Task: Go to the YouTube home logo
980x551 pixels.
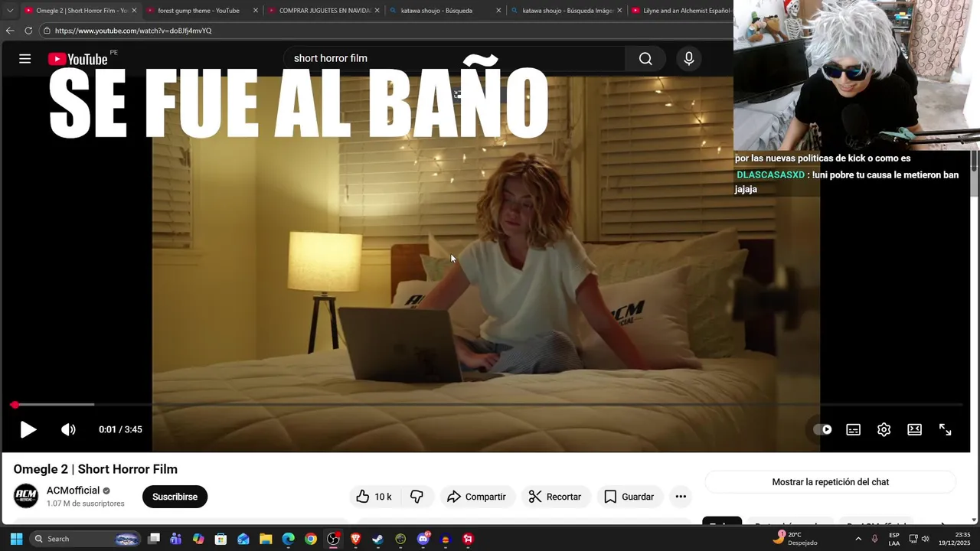Action: pos(77,60)
